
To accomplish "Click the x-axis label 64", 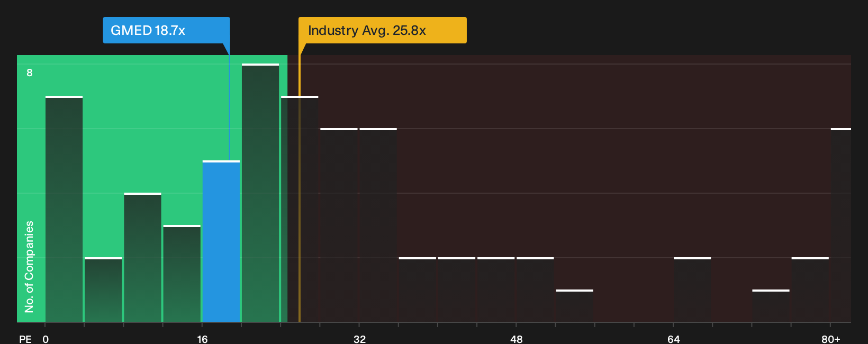I will pos(673,339).
